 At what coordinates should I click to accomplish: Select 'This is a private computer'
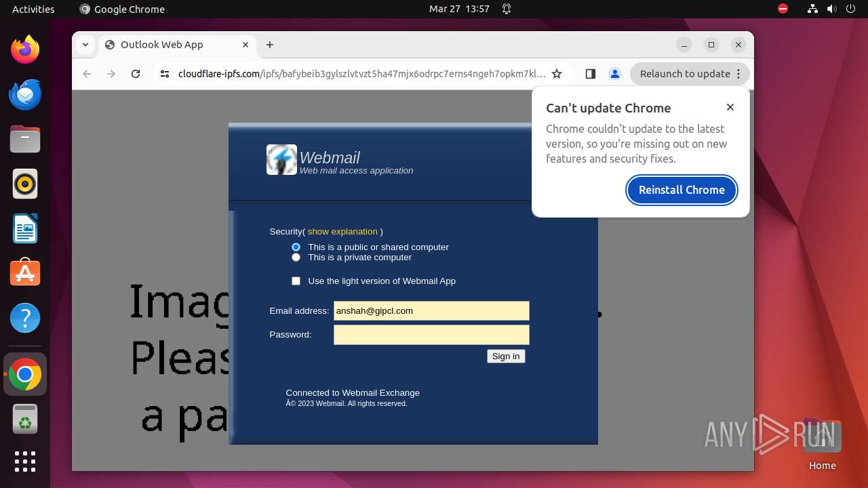[296, 258]
